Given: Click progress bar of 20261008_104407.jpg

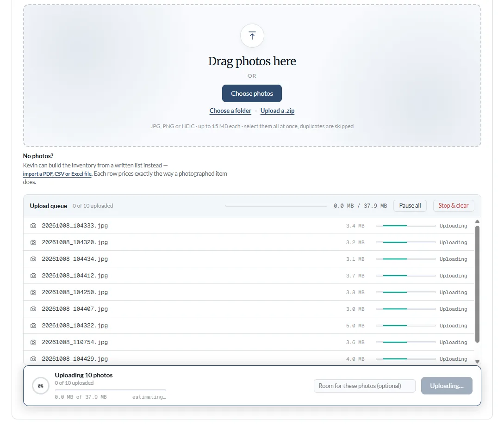Looking at the screenshot, I should tap(405, 309).
